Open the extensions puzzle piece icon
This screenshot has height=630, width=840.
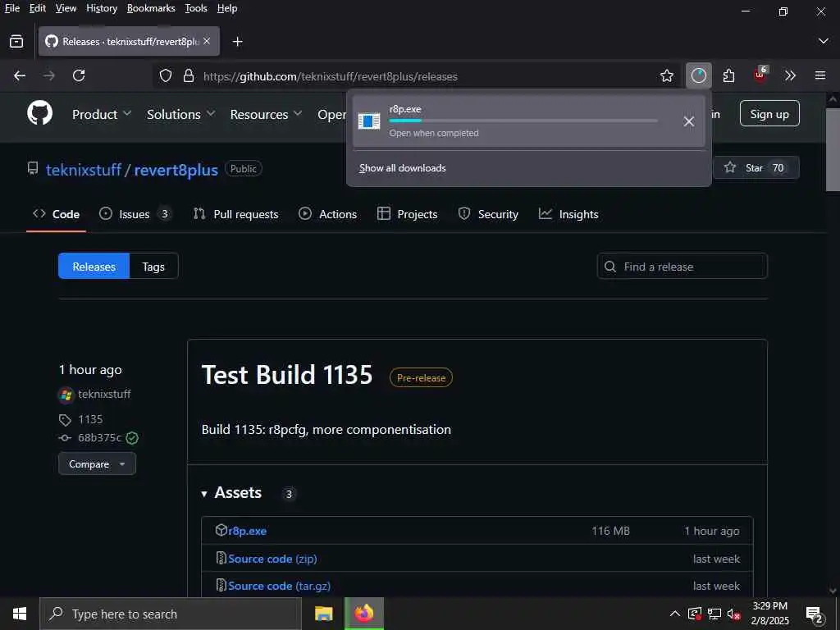tap(728, 76)
